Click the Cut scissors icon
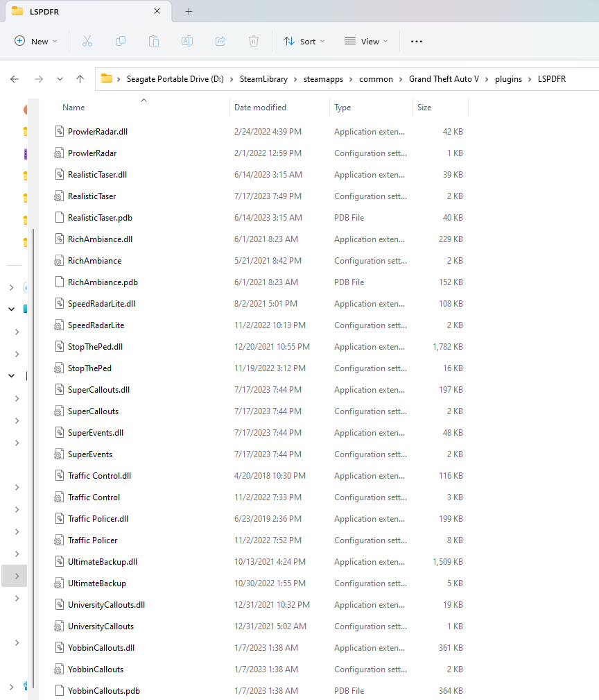This screenshot has width=599, height=700. click(87, 41)
